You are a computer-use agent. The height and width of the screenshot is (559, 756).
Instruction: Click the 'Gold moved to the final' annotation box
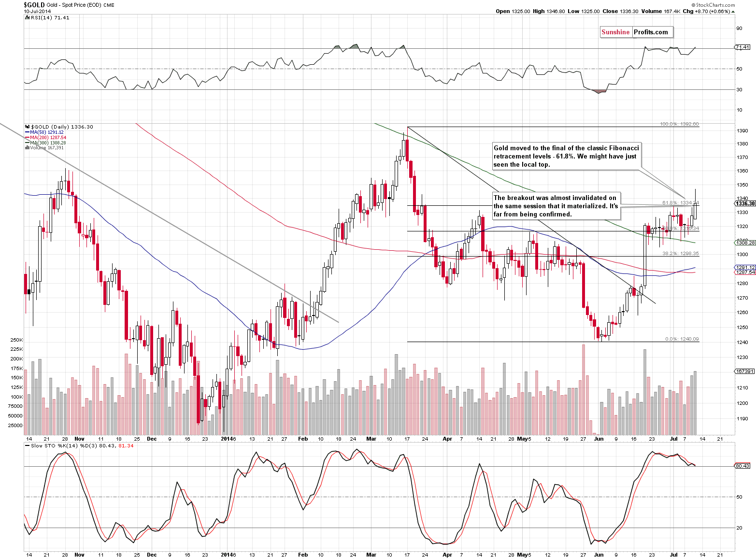click(567, 156)
